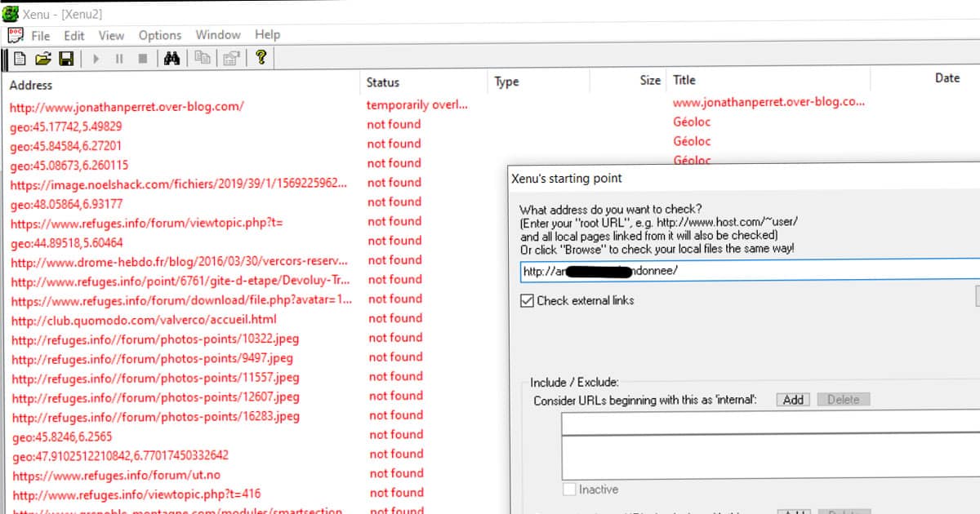Select the club.quomodo.com valverco accueil.html row
980x514 pixels.
[144, 319]
